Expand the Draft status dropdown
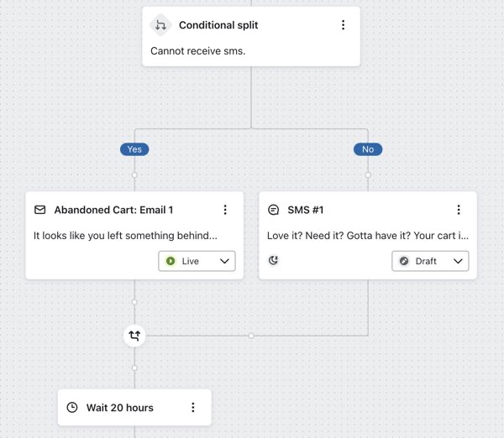 [430, 261]
